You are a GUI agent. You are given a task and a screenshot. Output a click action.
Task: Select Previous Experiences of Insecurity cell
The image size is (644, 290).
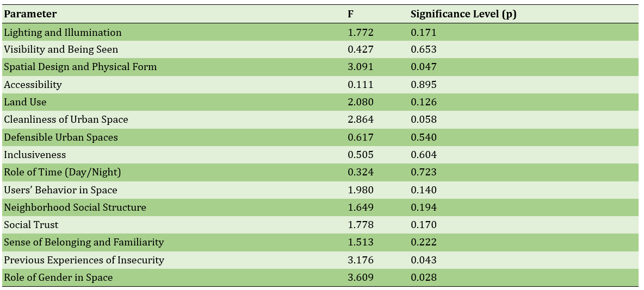coord(84,260)
